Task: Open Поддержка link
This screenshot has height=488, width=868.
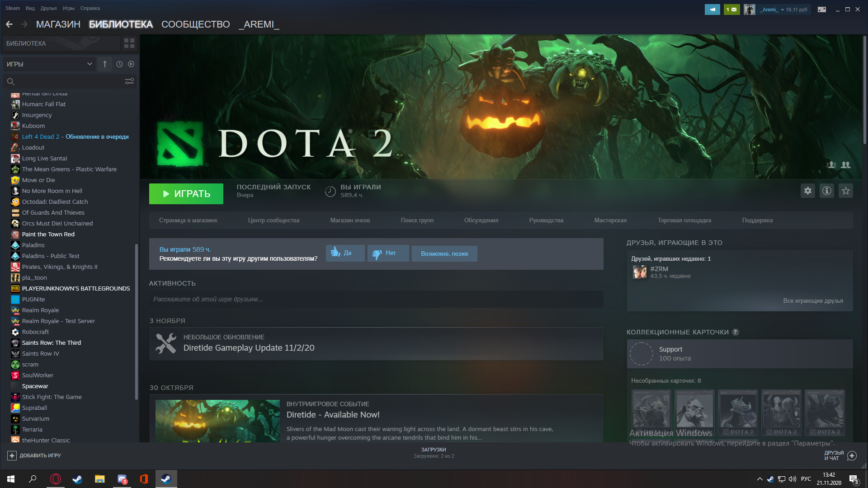Action: pyautogui.click(x=757, y=221)
